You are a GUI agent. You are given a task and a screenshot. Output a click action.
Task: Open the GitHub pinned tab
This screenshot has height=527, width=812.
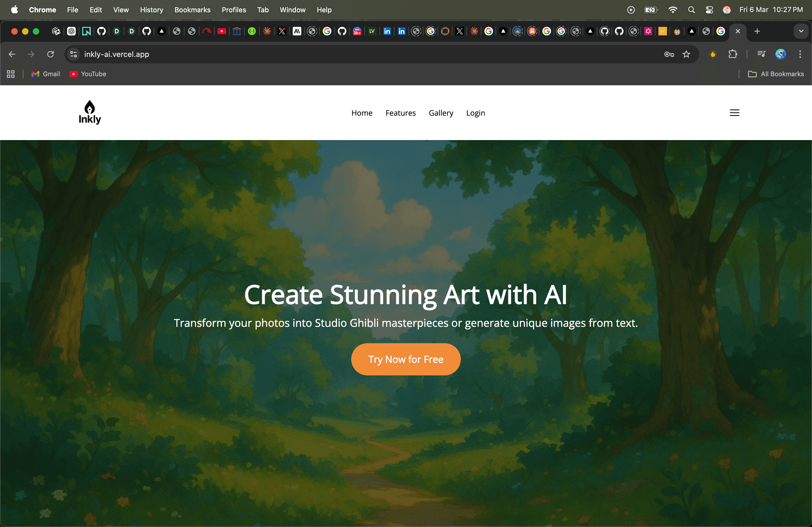pyautogui.click(x=101, y=31)
